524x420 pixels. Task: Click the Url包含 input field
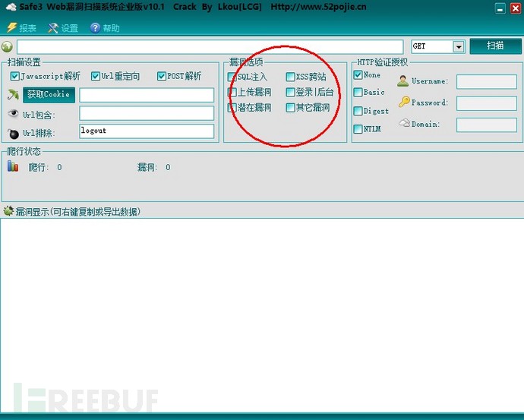click(147, 113)
